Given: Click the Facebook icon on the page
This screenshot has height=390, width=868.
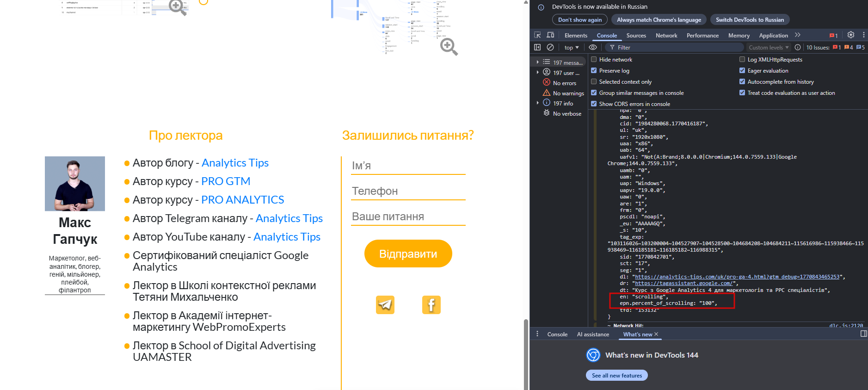Looking at the screenshot, I should click(431, 305).
